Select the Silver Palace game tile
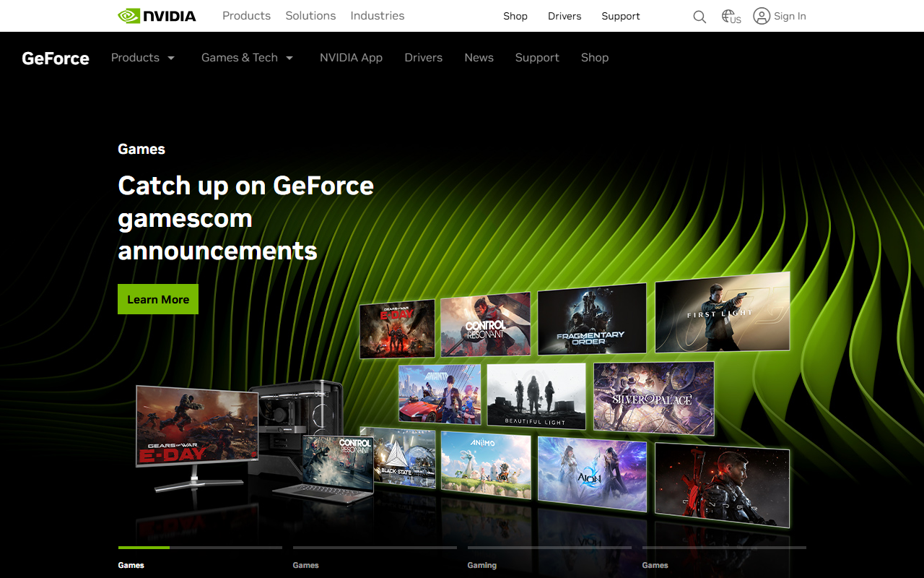The height and width of the screenshot is (578, 924). (x=654, y=398)
